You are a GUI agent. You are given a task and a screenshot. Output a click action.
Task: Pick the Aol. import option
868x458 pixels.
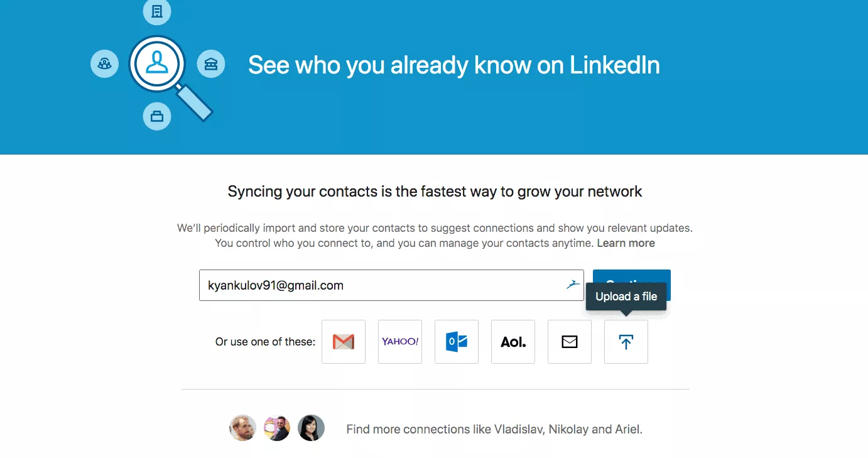(513, 342)
